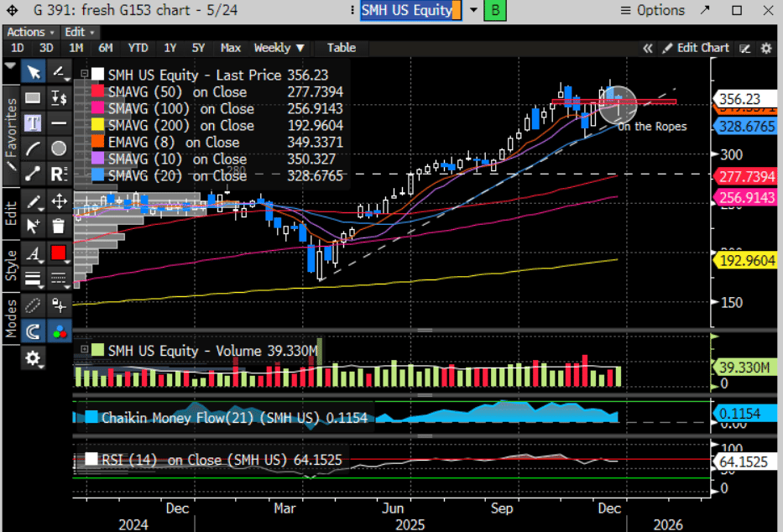Viewport: 783px width, 532px height.
Task: Click the four-arrow move annotation tool
Action: [x=60, y=201]
